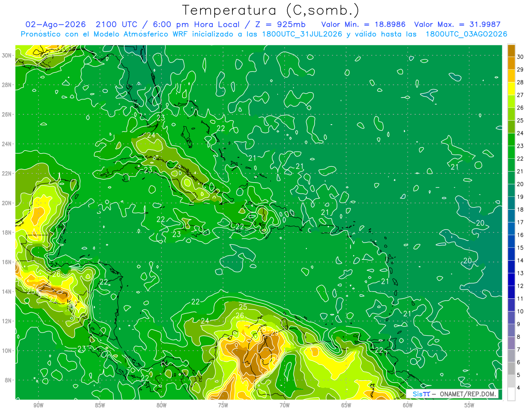Click the "65W" longitude axis label
This screenshot has width=532, height=411.
click(346, 405)
